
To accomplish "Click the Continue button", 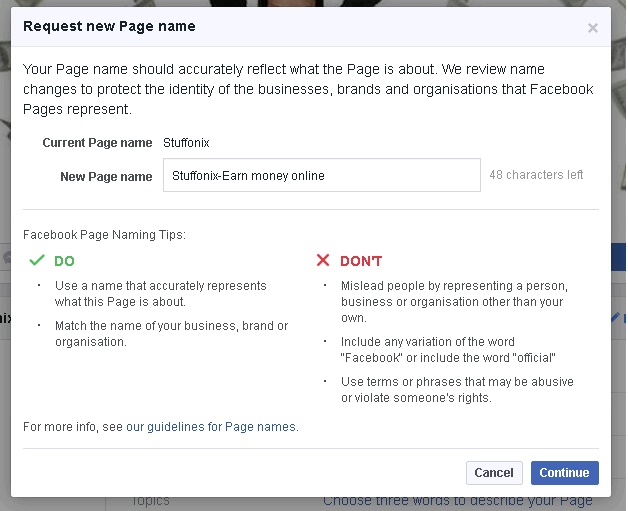I will 565,473.
